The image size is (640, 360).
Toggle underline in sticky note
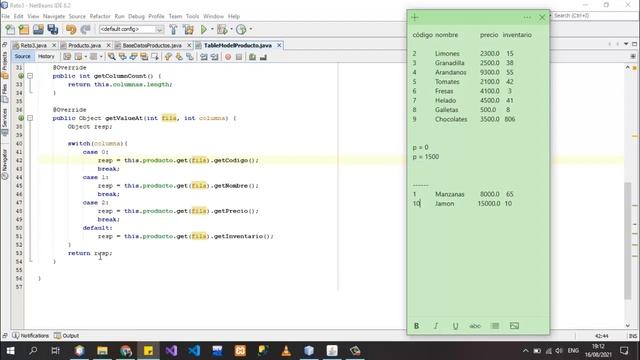pos(456,326)
